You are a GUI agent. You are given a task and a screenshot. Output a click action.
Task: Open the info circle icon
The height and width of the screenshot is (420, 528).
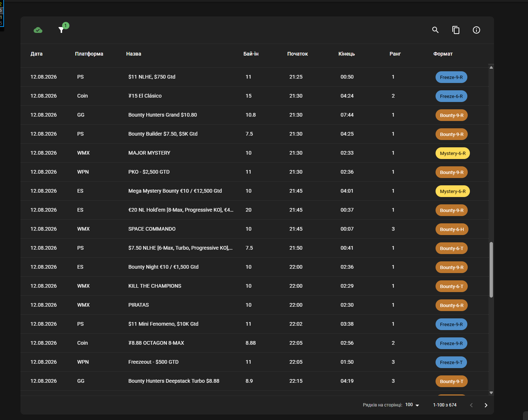476,30
